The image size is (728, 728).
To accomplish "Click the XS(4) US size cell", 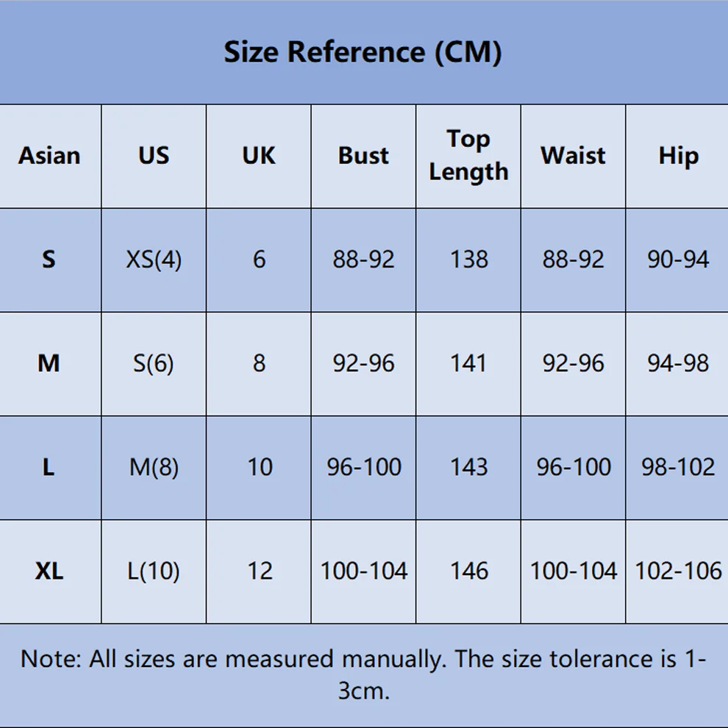I will 154,260.
